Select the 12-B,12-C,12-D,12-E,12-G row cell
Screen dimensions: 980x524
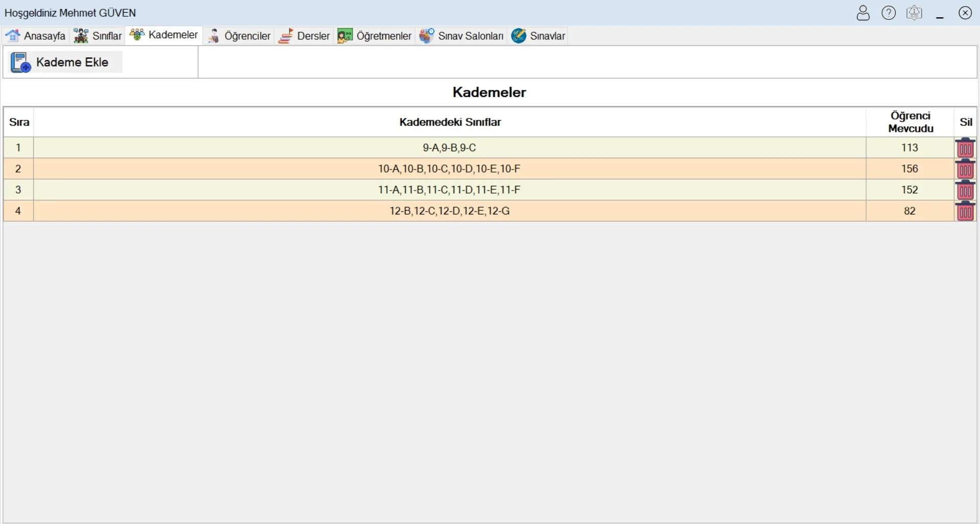click(449, 211)
